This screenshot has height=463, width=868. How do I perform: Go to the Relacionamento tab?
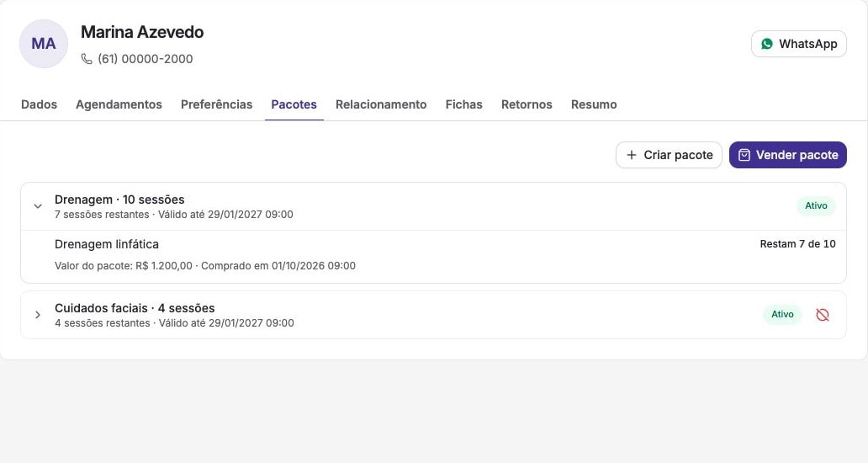click(381, 104)
